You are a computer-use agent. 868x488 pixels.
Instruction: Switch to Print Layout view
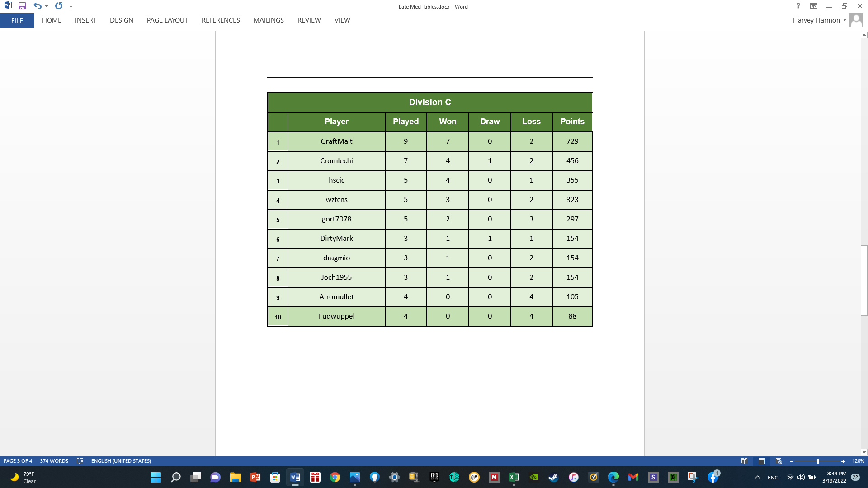tap(762, 461)
